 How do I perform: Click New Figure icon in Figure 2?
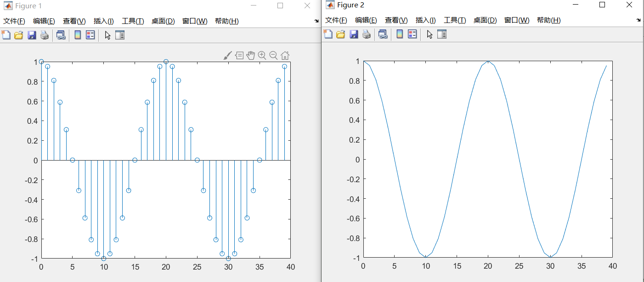coord(328,34)
